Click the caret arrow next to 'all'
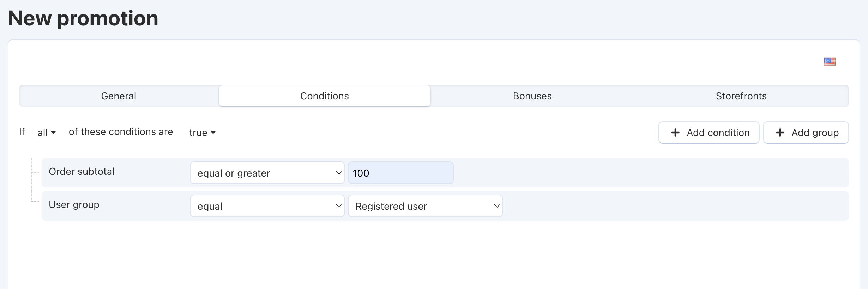The height and width of the screenshot is (289, 868). [x=53, y=133]
